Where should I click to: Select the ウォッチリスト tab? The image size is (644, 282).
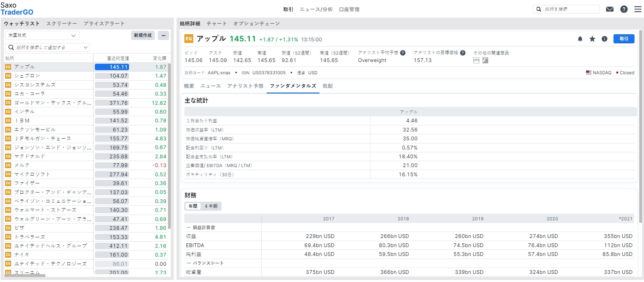tap(22, 23)
